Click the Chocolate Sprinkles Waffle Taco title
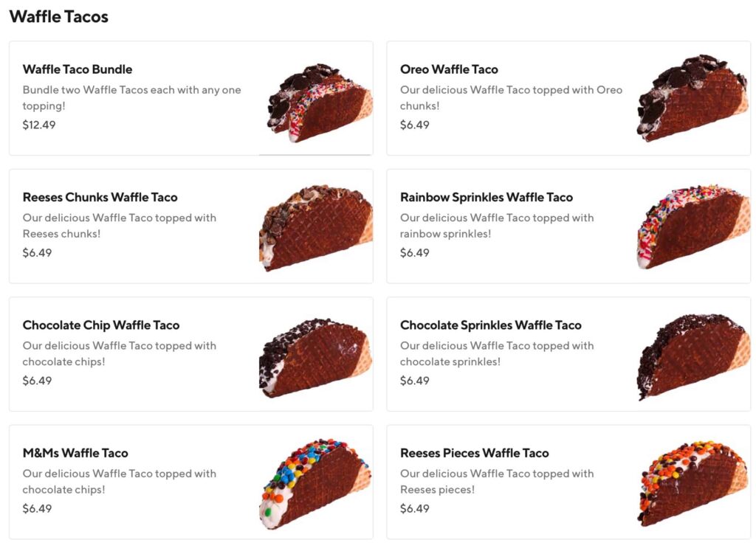The height and width of the screenshot is (554, 756). pos(491,325)
